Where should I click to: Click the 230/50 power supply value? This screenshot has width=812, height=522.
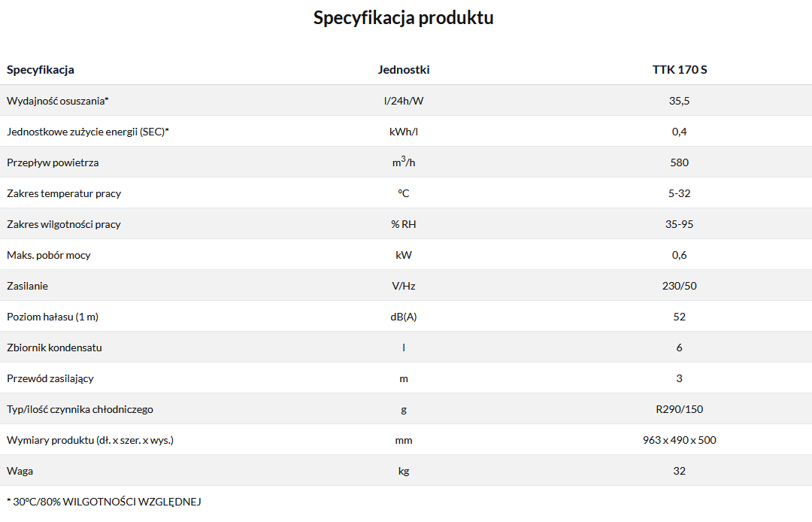[680, 286]
